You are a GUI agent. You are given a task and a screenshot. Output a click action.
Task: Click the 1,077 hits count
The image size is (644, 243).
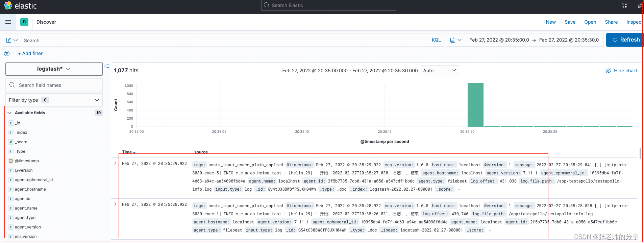[126, 70]
